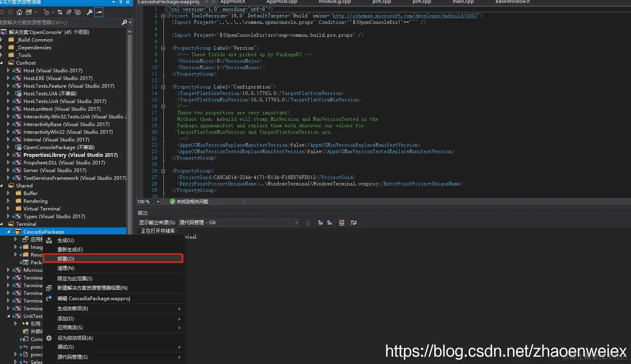
Task: Select the _Dependencies folder
Action: (34, 48)
